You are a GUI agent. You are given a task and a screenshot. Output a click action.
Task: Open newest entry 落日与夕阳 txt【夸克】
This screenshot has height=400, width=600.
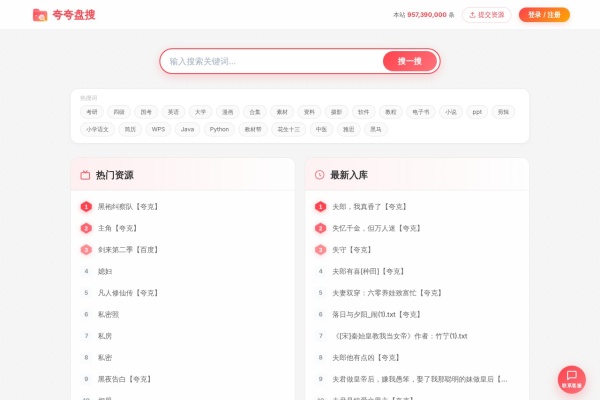click(x=377, y=314)
